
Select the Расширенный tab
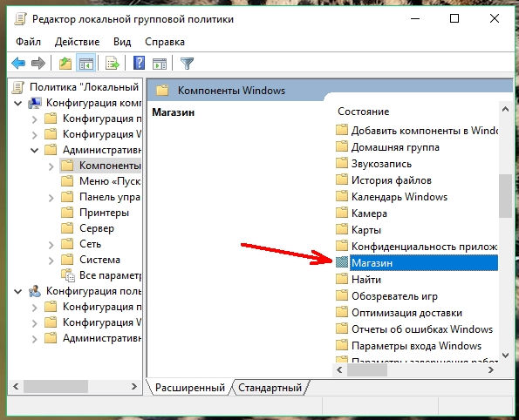190,388
